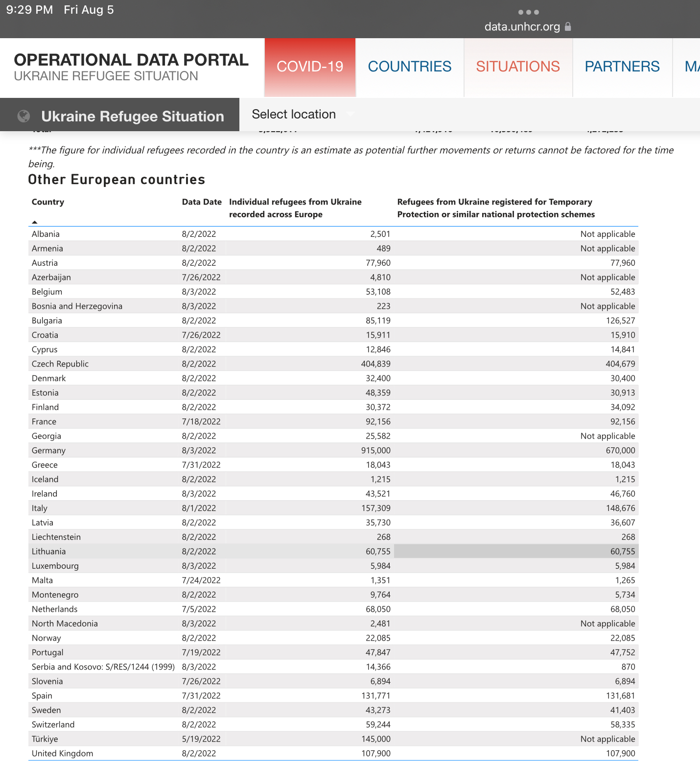Tap the lock icon next to data.unhcr.org
This screenshot has height=763, width=700.
[x=568, y=26]
